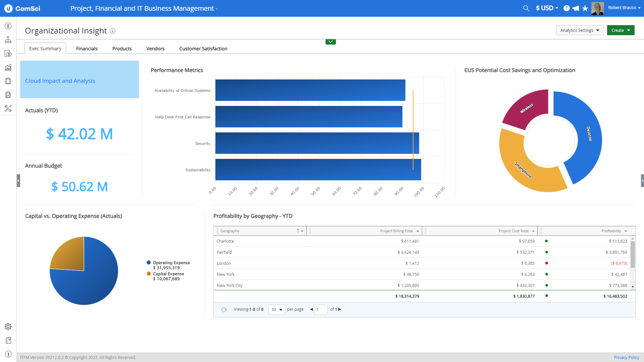Image resolution: width=644 pixels, height=362 pixels.
Task: Open the Profitability column sort dropdown
Action: pyautogui.click(x=626, y=231)
